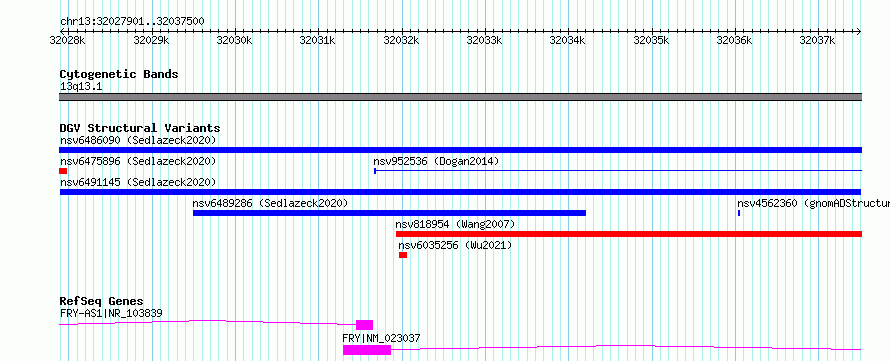Click the Cytogenetic Bands track heading

119,74
